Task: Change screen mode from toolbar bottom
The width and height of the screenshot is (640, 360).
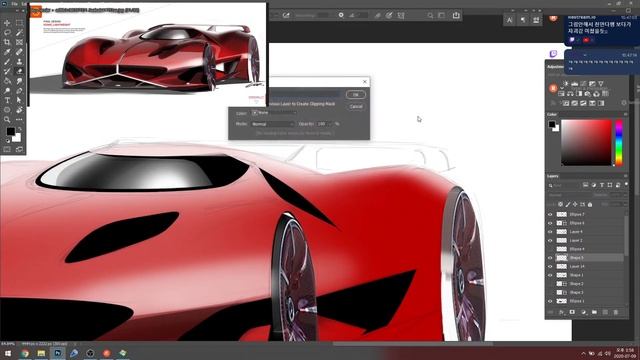Action: (19, 149)
